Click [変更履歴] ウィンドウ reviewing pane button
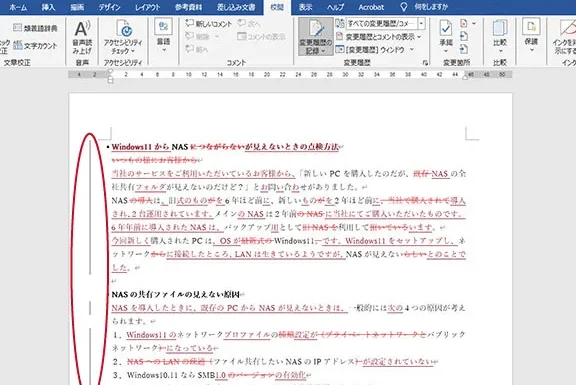Viewport: 576px width, 385px height. pos(371,49)
